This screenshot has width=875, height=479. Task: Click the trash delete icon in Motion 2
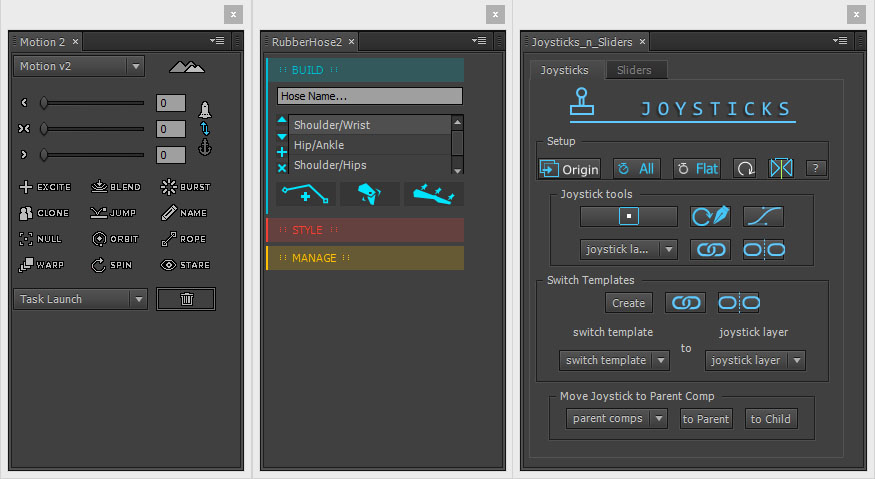(186, 299)
